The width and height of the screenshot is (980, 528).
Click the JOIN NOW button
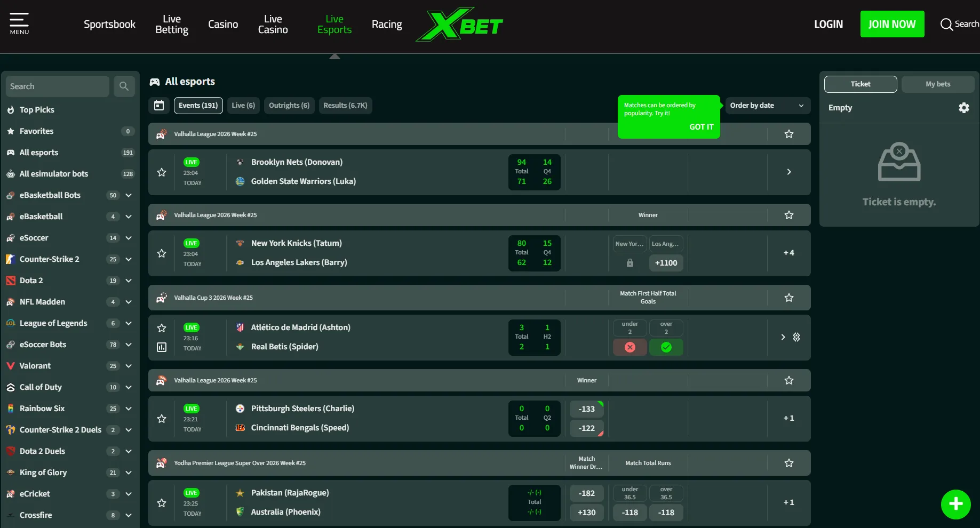point(892,24)
